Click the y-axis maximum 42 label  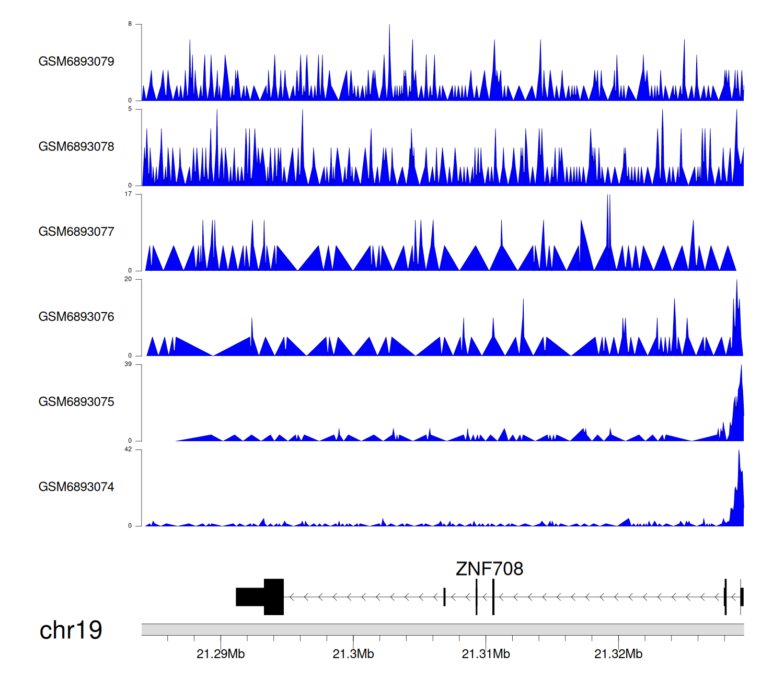tap(128, 450)
